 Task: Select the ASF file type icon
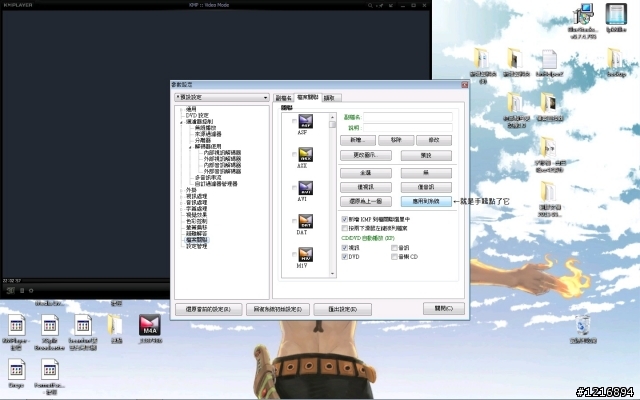click(x=305, y=121)
